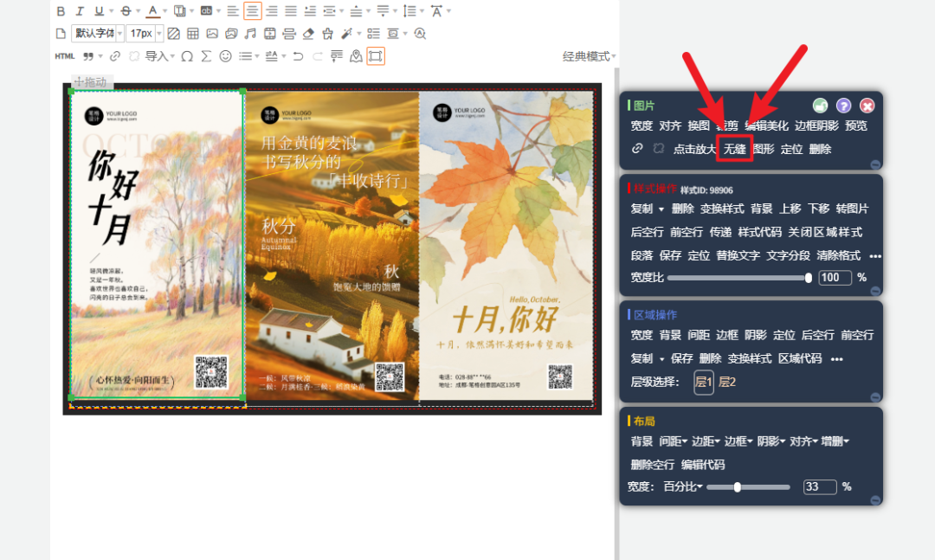Click the green unlock icon in 图片 panel
Screen dimensions: 935x560
point(821,106)
